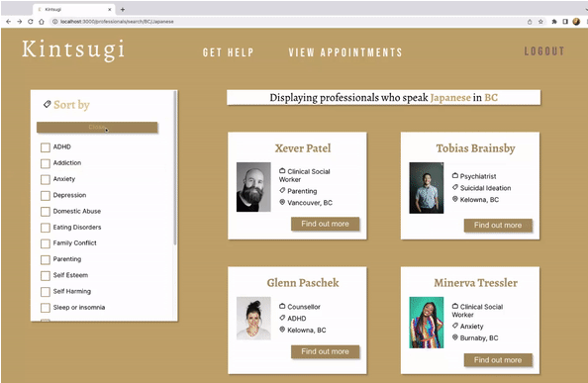Screen dimensions: 588x383
Task: Open the browser home icon
Action: (x=42, y=22)
